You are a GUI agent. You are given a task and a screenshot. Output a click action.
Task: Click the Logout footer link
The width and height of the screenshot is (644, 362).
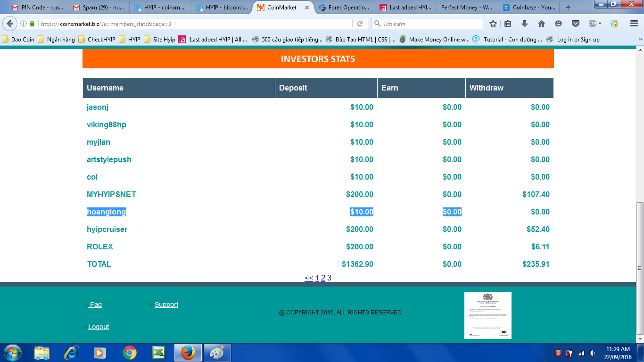[x=99, y=327]
